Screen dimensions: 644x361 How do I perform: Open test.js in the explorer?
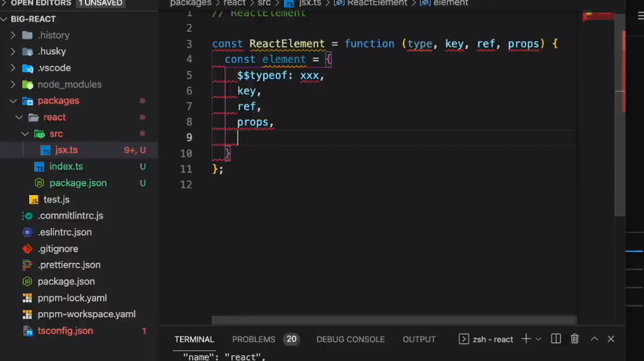pyautogui.click(x=56, y=199)
